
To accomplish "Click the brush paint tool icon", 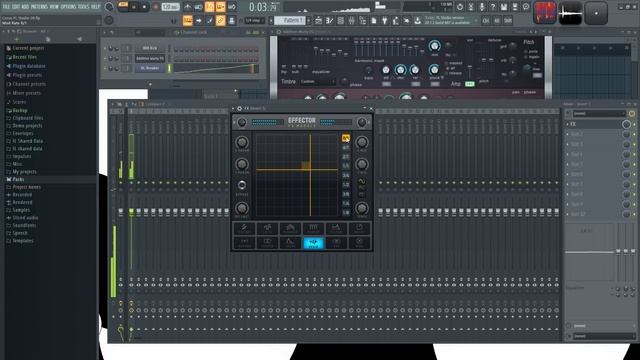I will pyautogui.click(x=210, y=20).
